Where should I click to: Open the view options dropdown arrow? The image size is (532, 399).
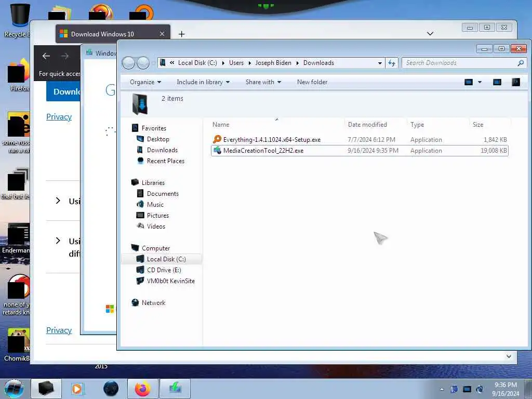pyautogui.click(x=480, y=82)
